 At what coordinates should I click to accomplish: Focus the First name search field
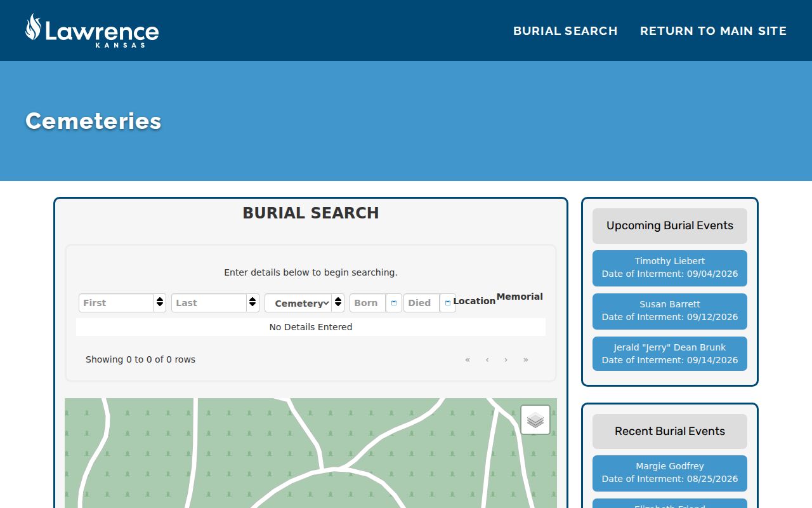(116, 303)
